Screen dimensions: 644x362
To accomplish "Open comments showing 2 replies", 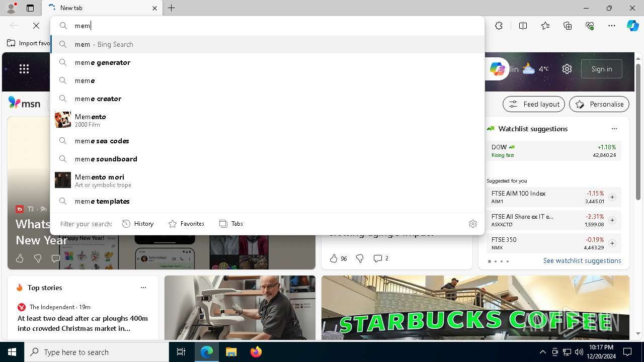I will click(x=381, y=258).
